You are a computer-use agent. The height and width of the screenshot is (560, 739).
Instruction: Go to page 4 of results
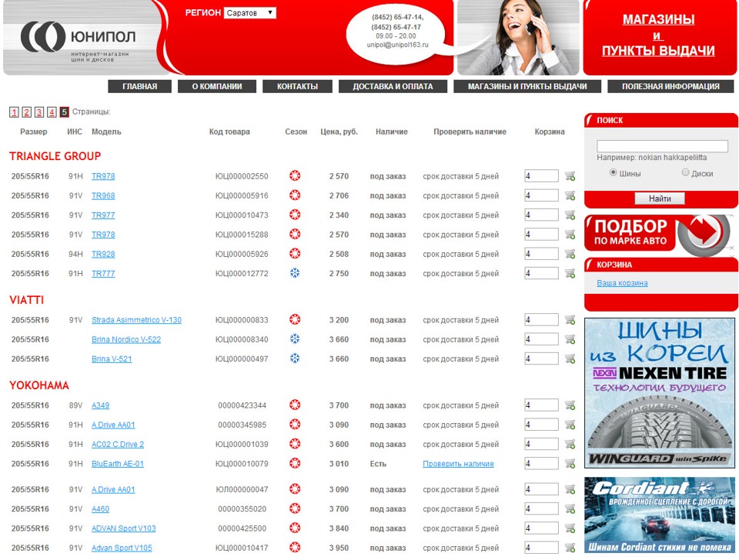click(x=52, y=112)
